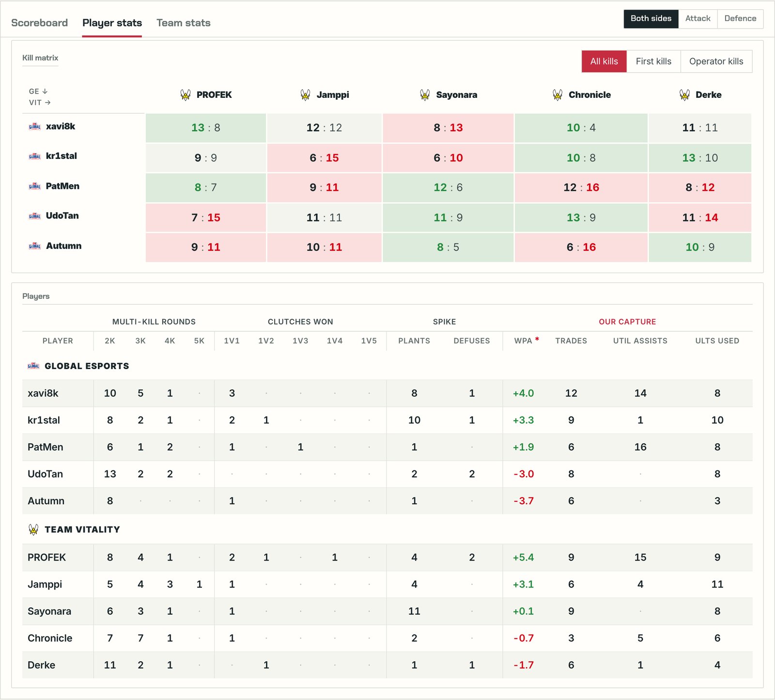Viewport: 775px width, 700px height.
Task: Select the PatMen vs Sayonara 12 : 6 cell
Action: pyautogui.click(x=448, y=187)
